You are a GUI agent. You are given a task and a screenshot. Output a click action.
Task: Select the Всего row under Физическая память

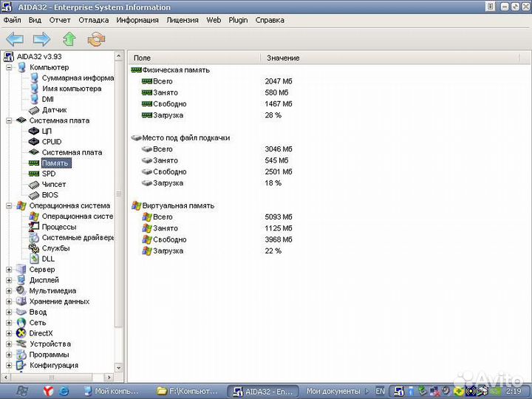point(163,81)
